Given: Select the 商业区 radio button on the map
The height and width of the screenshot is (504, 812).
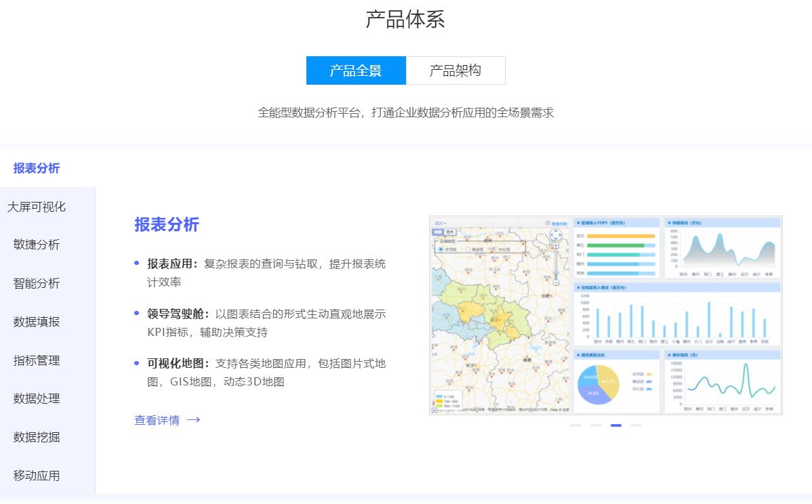Looking at the screenshot, I should (x=468, y=249).
